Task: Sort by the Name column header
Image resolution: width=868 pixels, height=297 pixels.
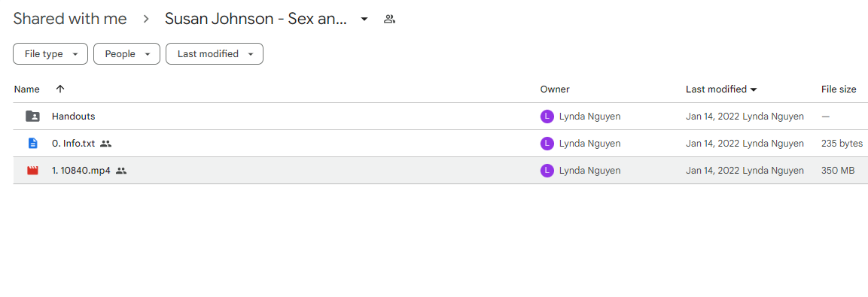Action: click(27, 89)
